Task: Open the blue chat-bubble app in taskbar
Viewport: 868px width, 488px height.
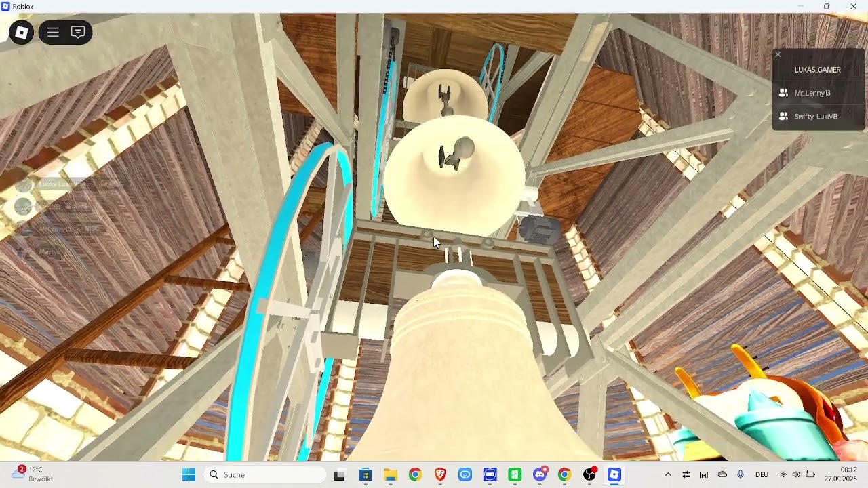Action: tap(465, 475)
